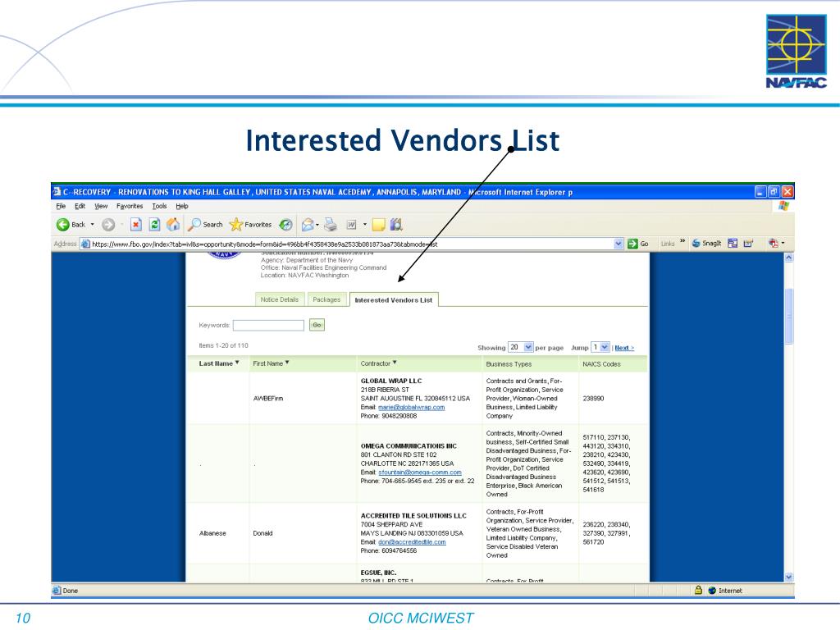Click the Research books icon in the toolbar

click(396, 225)
